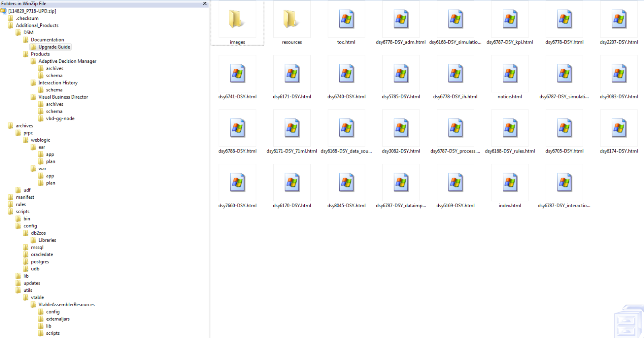Click the dsy6787-DSY_dataimp... file name
Viewport: 644px width, 338px height.
coord(401,206)
